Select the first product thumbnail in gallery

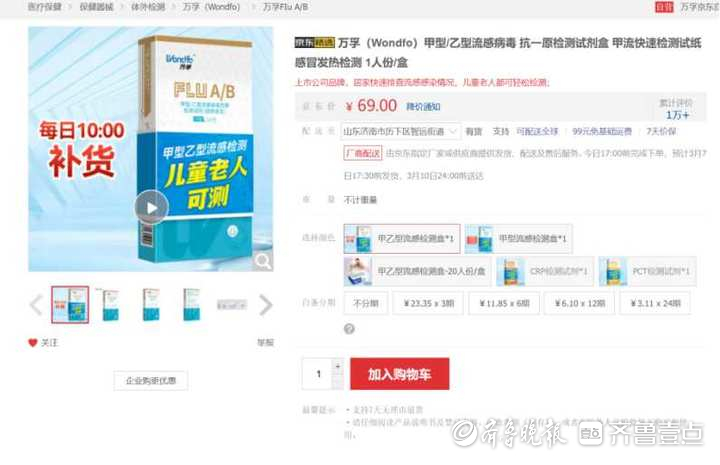pyautogui.click(x=70, y=304)
